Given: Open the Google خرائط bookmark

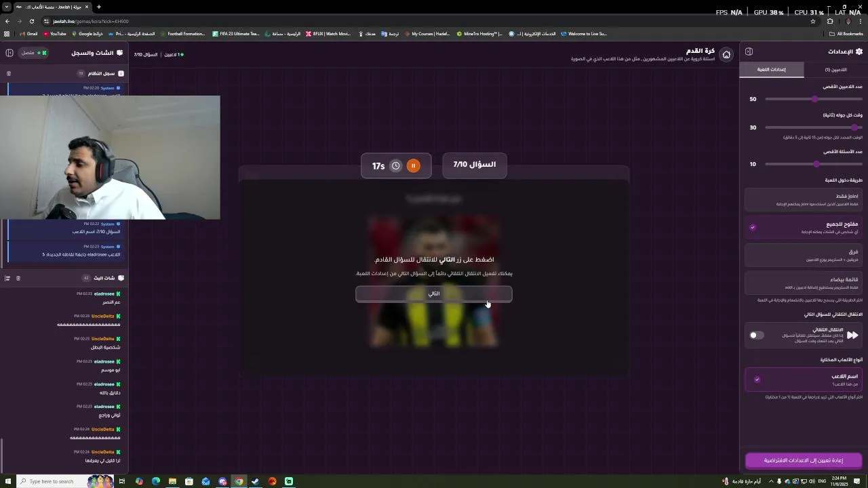Looking at the screenshot, I should tap(87, 33).
